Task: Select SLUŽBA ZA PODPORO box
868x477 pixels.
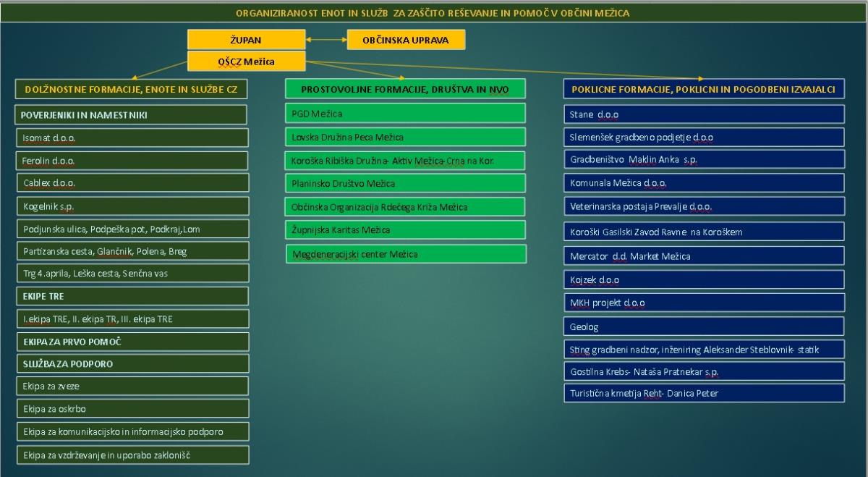Action: point(132,363)
